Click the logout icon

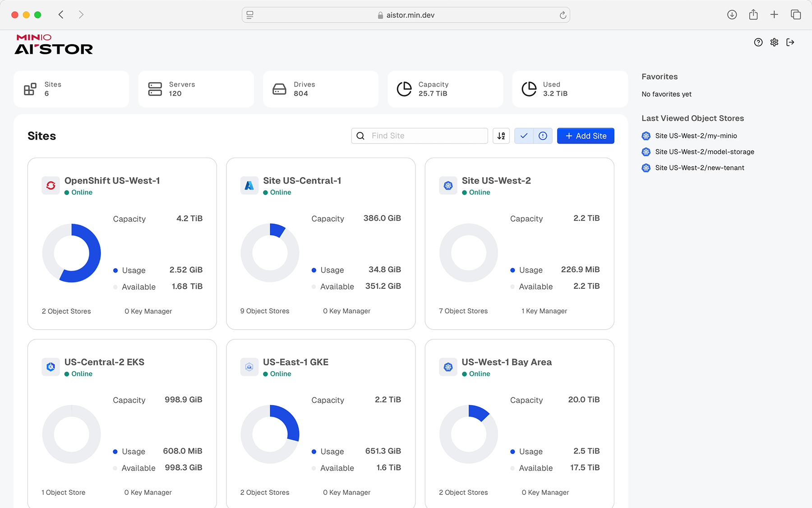point(790,42)
